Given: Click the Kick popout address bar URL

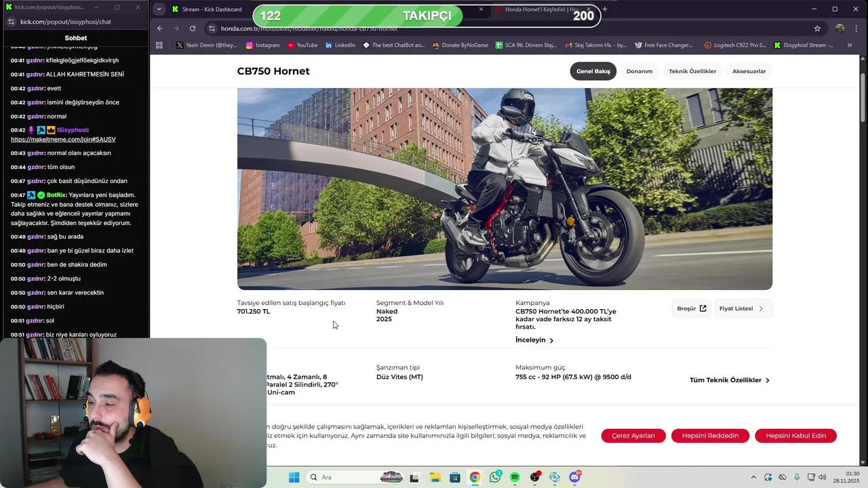Looking at the screenshot, I should 66,22.
